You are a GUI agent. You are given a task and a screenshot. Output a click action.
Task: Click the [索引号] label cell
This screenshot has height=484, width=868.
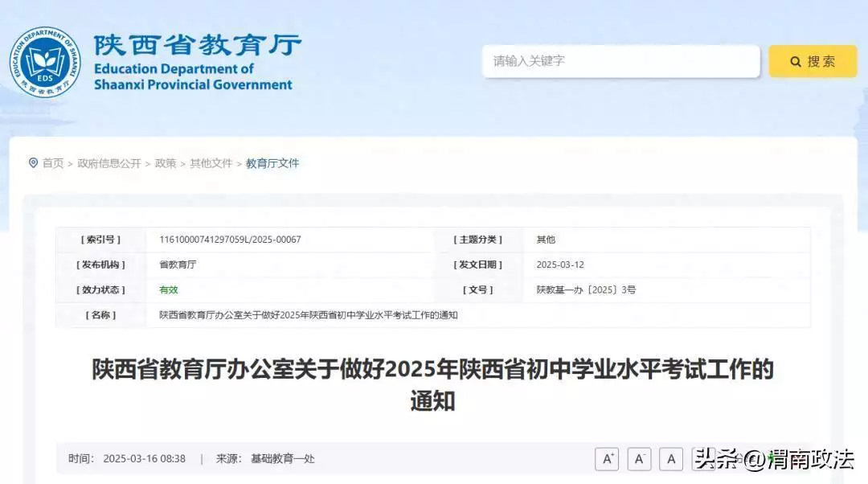tap(100, 240)
